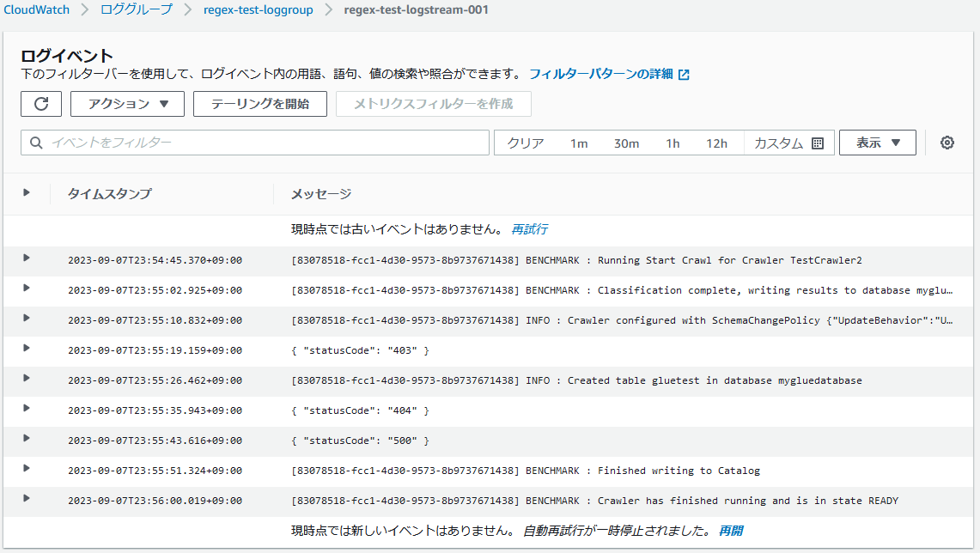The height and width of the screenshot is (553, 980).
Task: Click timestamp 2023-09-07T23:55:10.832+09:00
Action: (155, 320)
